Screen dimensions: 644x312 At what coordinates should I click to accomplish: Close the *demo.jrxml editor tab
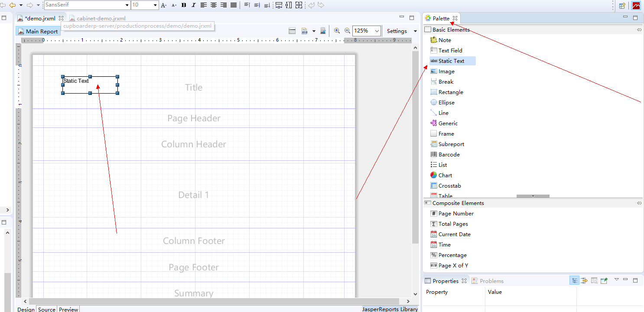click(x=61, y=18)
